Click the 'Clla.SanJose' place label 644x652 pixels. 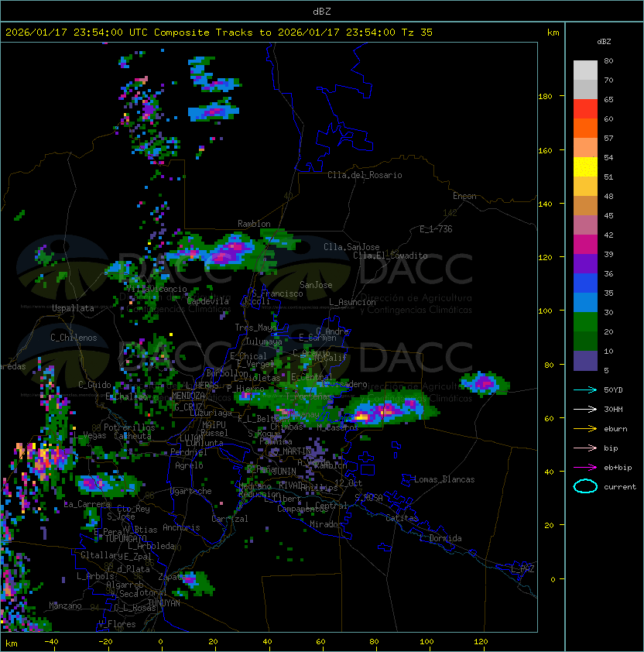tap(351, 247)
